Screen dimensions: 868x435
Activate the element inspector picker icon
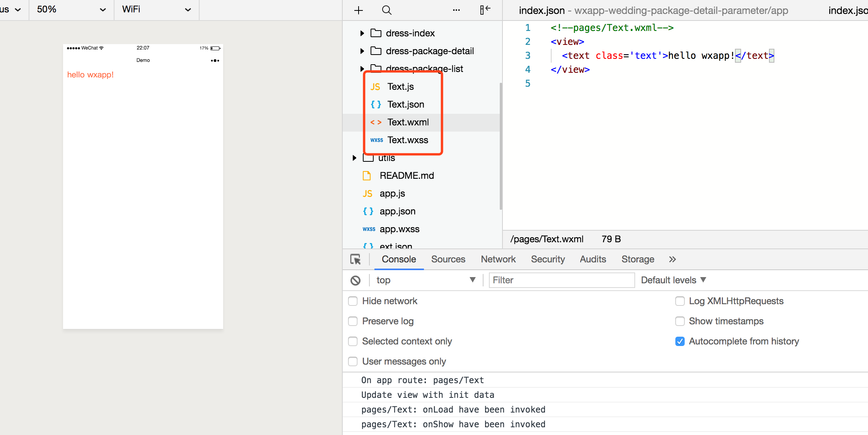coord(355,259)
